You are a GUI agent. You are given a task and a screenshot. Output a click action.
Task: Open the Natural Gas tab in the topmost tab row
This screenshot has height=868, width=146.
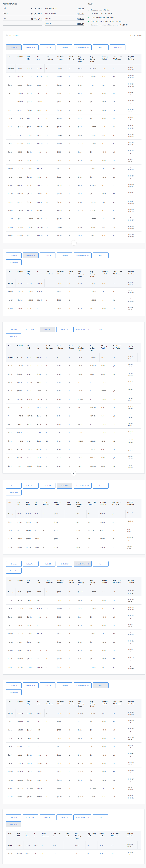(118, 47)
